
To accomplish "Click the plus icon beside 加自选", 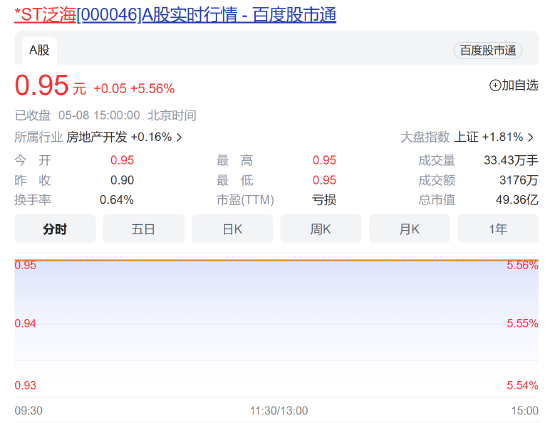I will click(x=495, y=85).
